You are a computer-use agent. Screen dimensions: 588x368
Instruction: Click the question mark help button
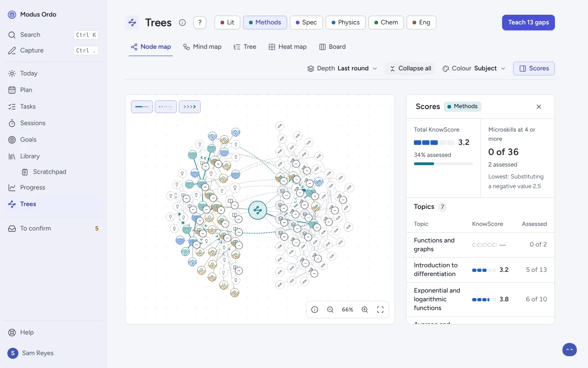click(200, 23)
